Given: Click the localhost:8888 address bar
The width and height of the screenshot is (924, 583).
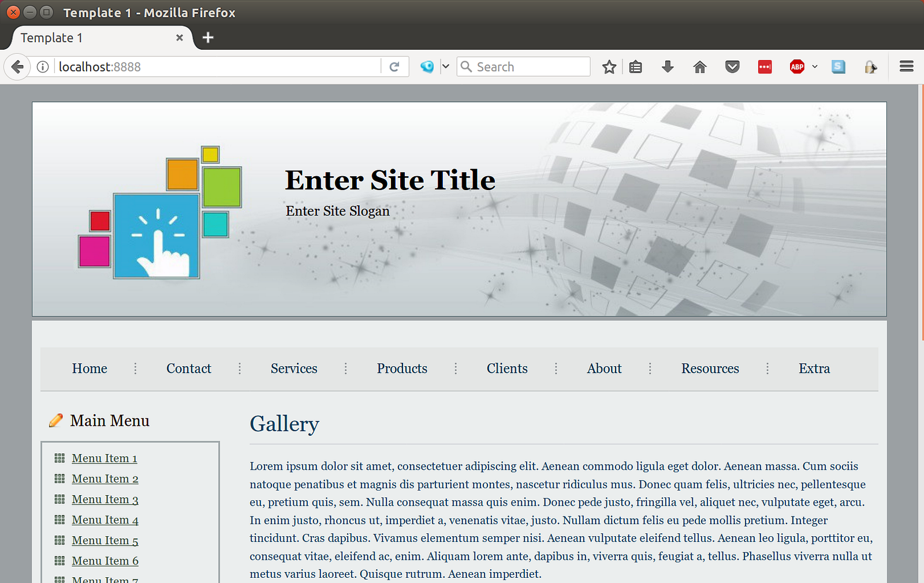Looking at the screenshot, I should [x=218, y=67].
